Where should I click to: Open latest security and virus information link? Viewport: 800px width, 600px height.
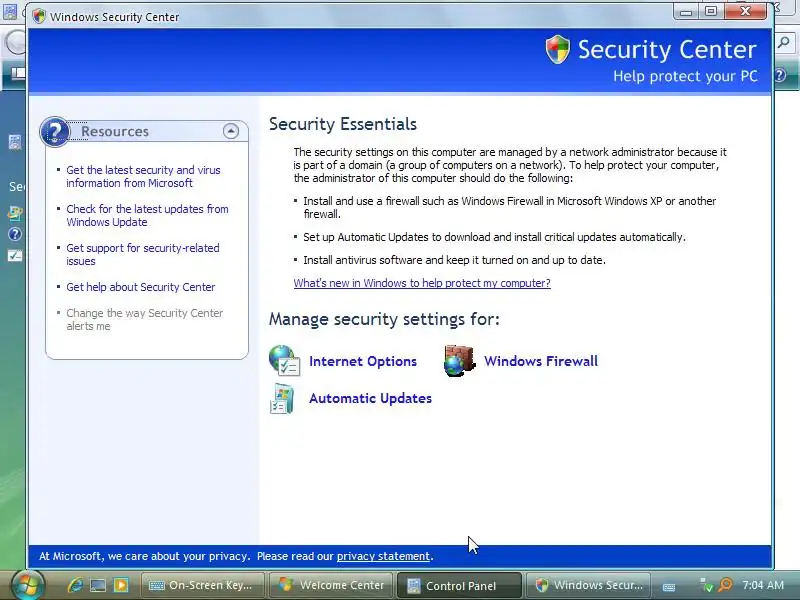[x=143, y=177]
